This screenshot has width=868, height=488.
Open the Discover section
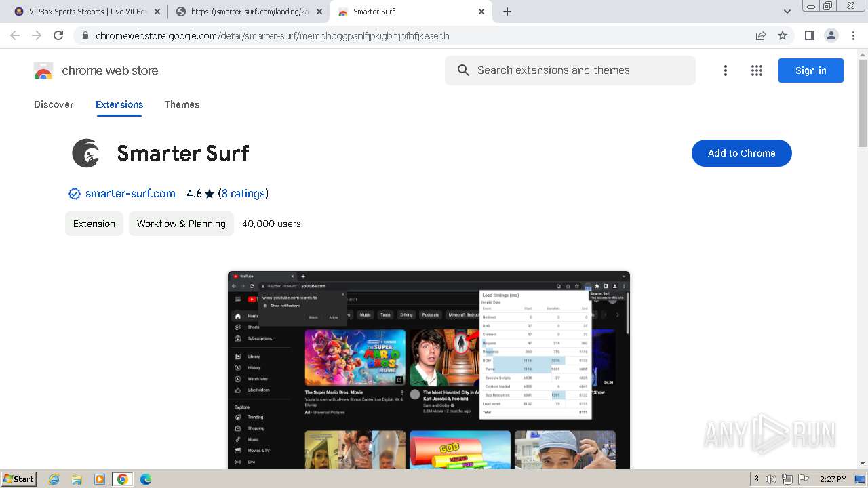coord(54,104)
